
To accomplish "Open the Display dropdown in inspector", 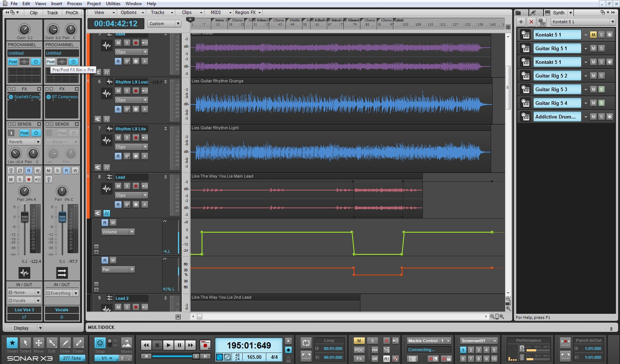I will click(x=23, y=328).
